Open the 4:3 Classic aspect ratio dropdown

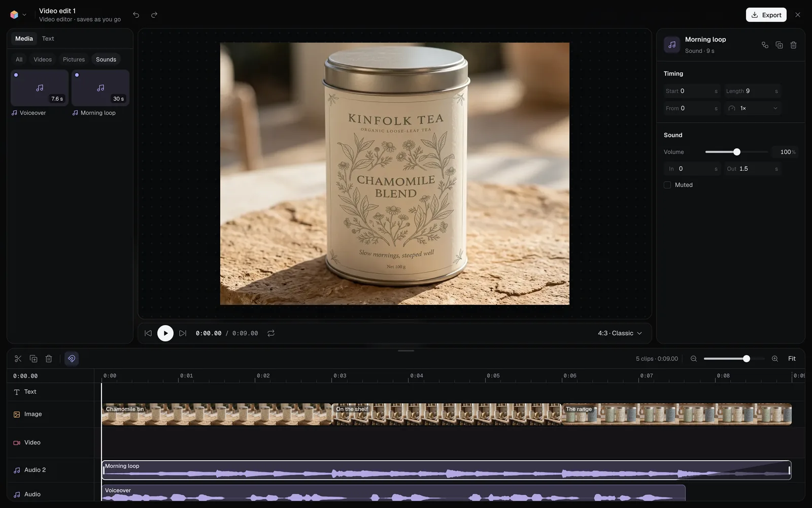[620, 333]
